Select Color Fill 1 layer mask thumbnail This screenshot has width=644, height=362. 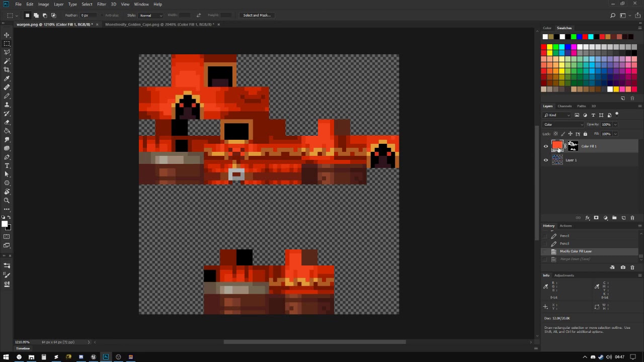tap(573, 146)
